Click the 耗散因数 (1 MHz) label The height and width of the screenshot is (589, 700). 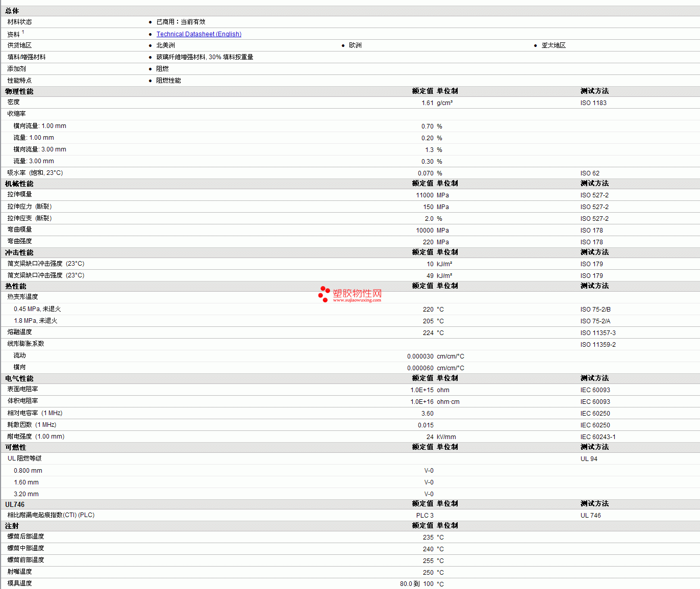32,425
